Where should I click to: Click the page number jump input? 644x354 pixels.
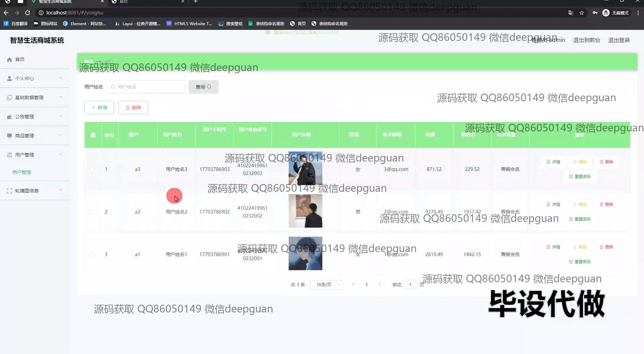(410, 285)
